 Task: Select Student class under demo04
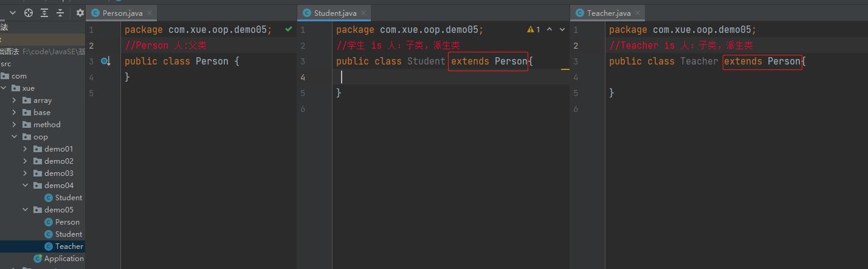68,198
